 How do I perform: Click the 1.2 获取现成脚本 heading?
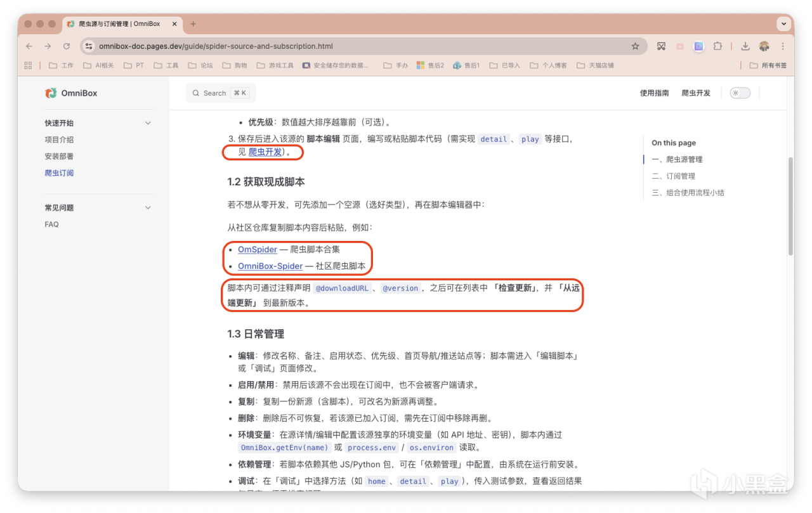click(266, 182)
